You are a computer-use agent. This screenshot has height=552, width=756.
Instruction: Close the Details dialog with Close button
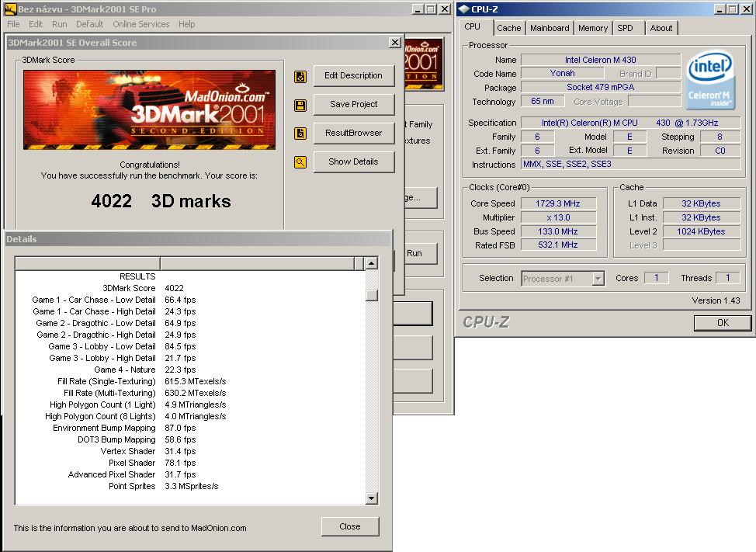click(x=350, y=526)
